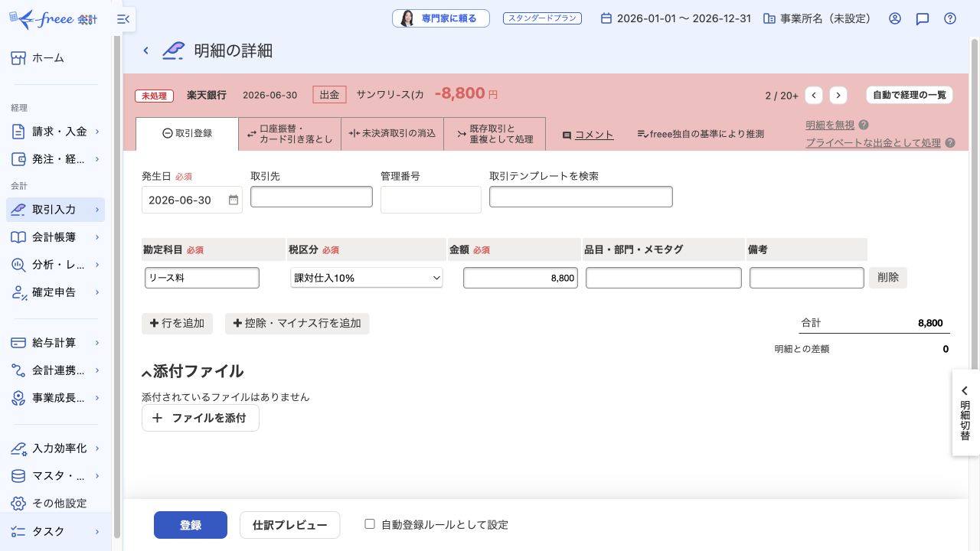The width and height of the screenshot is (980, 551).
Task: Click the 行を追加 button
Action: [x=178, y=324]
